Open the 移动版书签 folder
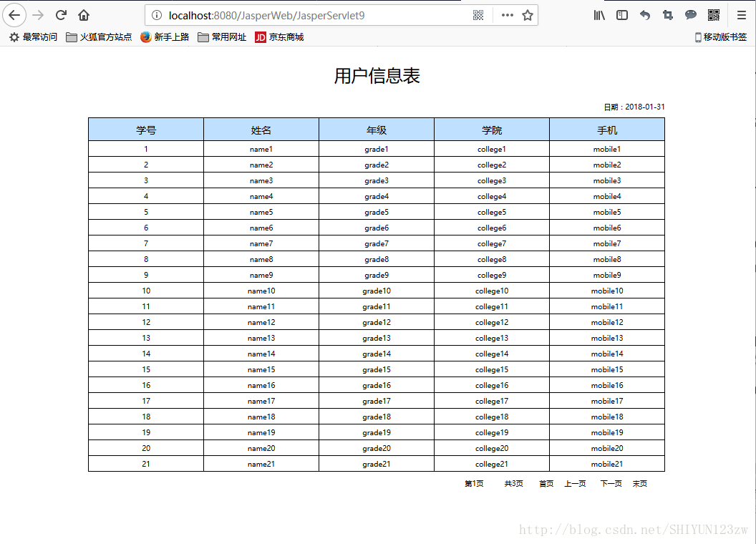Image resolution: width=756 pixels, height=544 pixels. pos(720,37)
